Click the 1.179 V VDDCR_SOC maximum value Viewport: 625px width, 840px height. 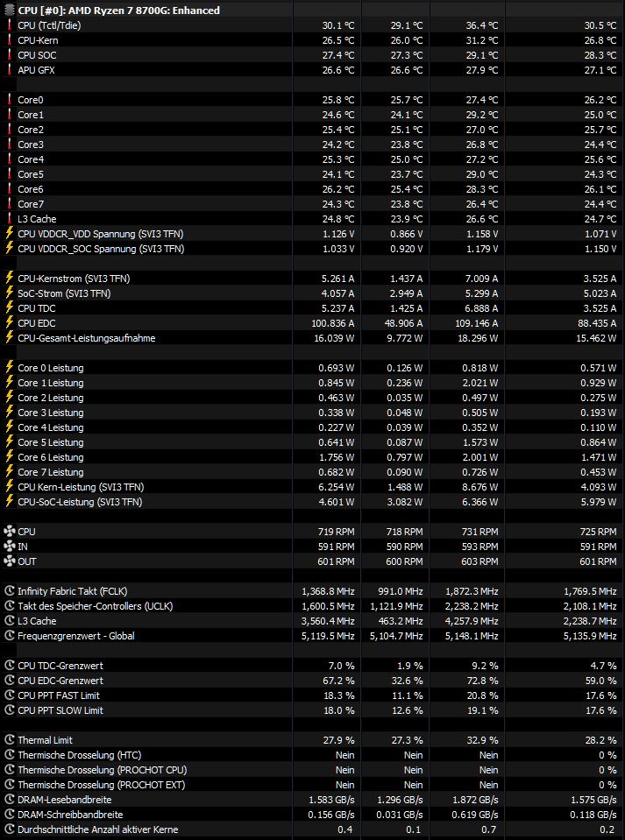tap(482, 249)
